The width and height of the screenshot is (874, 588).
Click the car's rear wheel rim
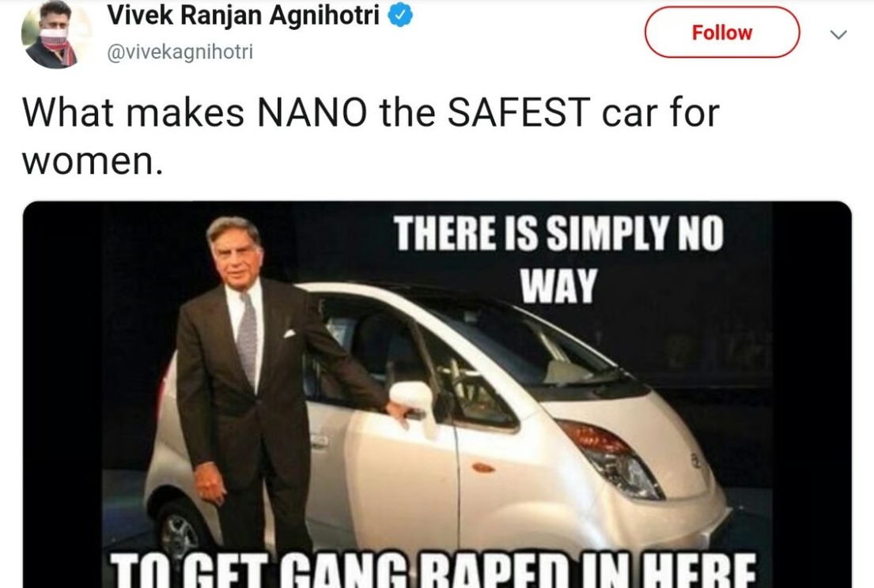(180, 536)
